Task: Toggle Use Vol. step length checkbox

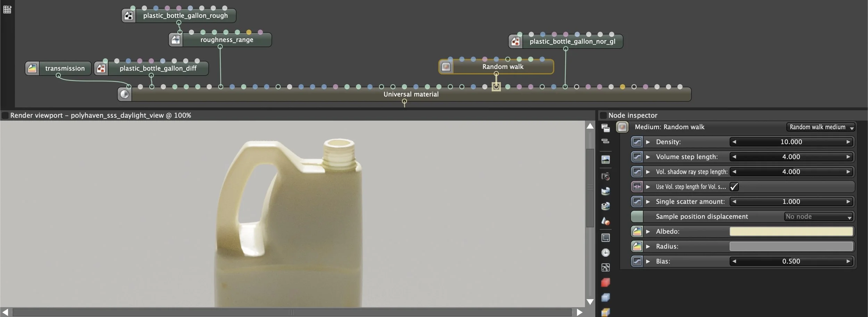Action: pyautogui.click(x=734, y=186)
